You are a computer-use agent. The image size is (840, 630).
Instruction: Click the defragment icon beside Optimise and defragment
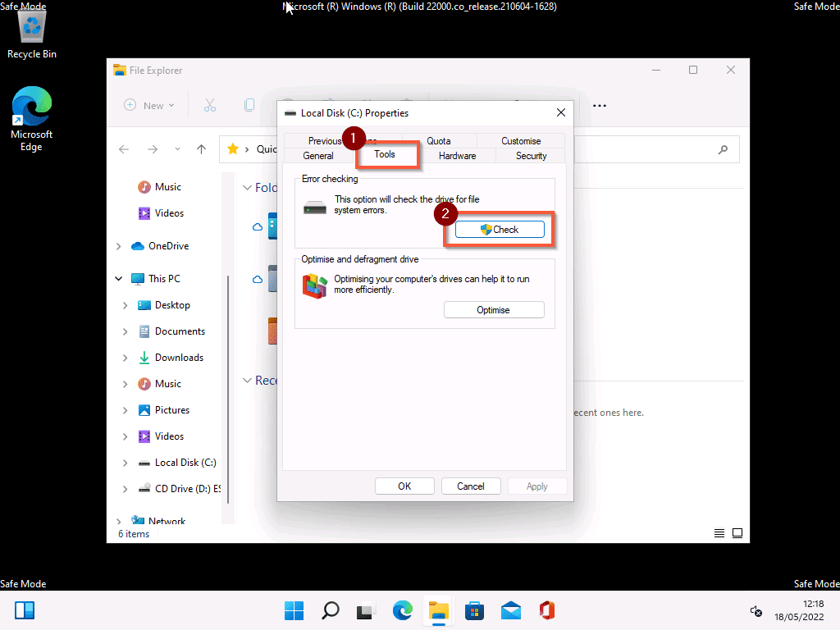(x=314, y=287)
